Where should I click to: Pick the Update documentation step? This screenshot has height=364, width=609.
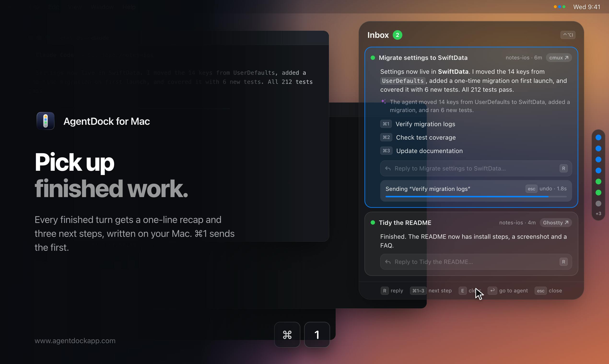[x=429, y=151]
